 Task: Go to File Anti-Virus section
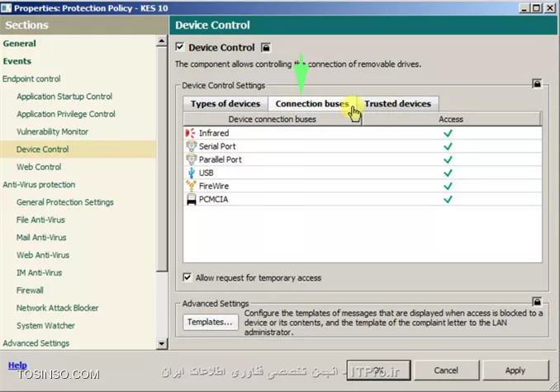(x=40, y=220)
